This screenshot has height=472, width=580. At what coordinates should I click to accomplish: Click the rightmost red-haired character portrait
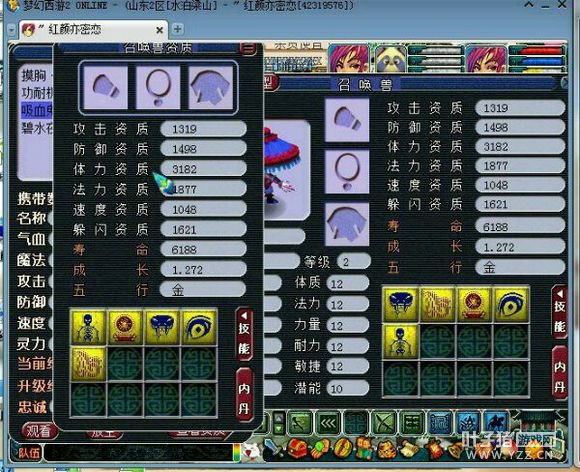point(487,58)
